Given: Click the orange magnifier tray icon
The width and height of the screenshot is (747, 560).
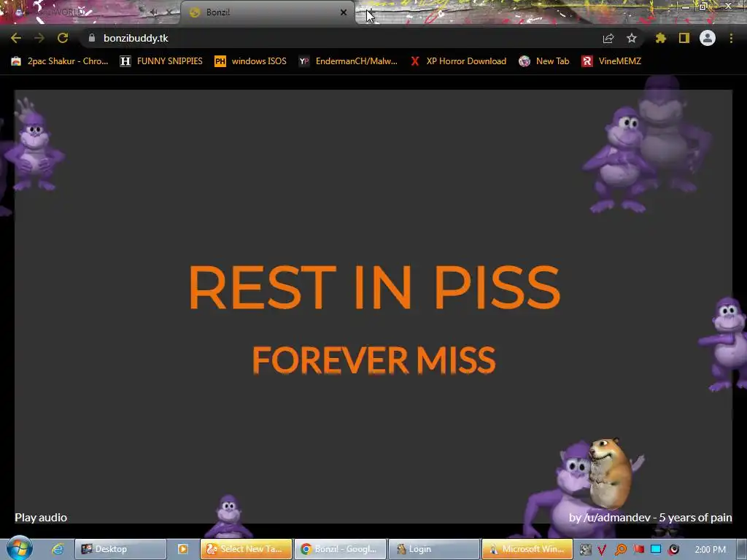Looking at the screenshot, I should point(620,550).
